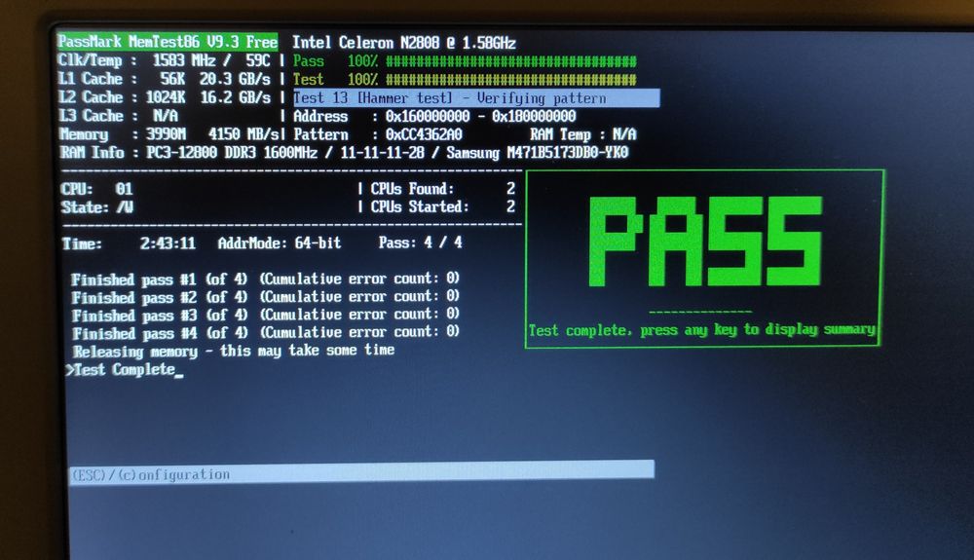The image size is (974, 560).
Task: Click the AddrMode: 64-bit label
Action: coord(280,243)
